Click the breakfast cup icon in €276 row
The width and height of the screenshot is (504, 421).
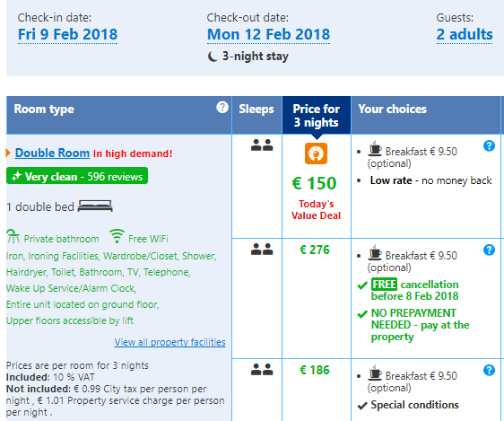click(x=375, y=252)
